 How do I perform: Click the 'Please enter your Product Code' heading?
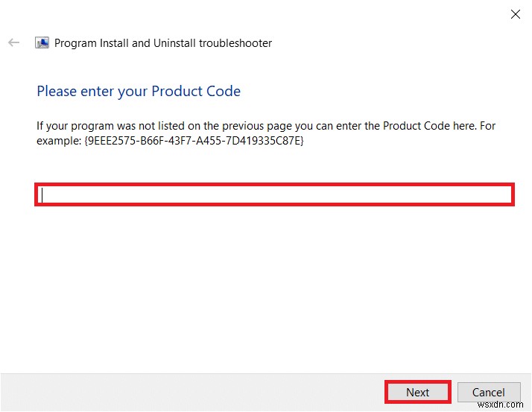[139, 92]
